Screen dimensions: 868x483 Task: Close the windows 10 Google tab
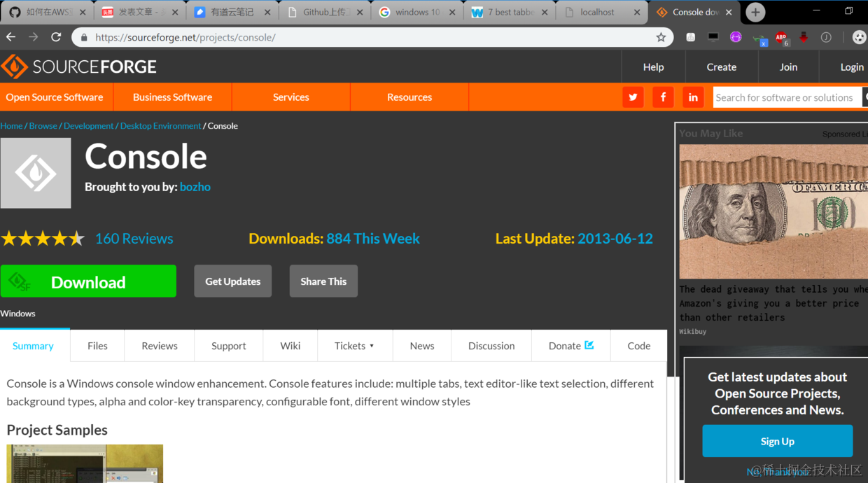(x=453, y=12)
